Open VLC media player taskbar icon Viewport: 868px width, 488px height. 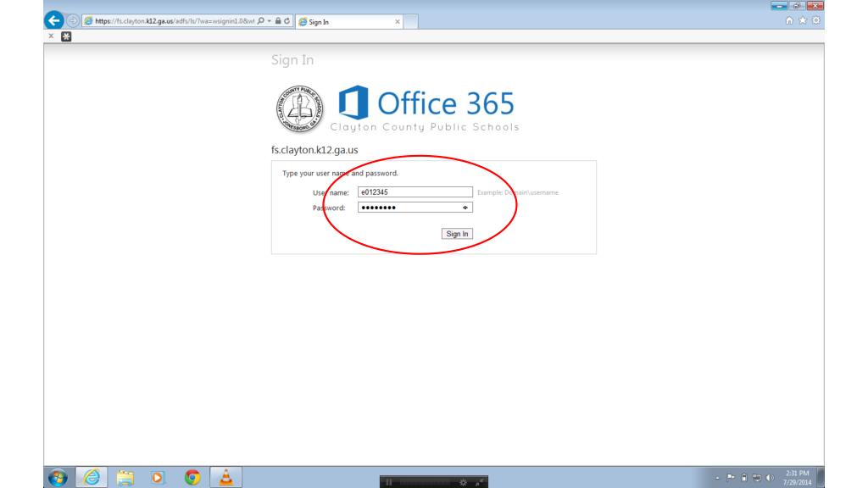(x=225, y=477)
